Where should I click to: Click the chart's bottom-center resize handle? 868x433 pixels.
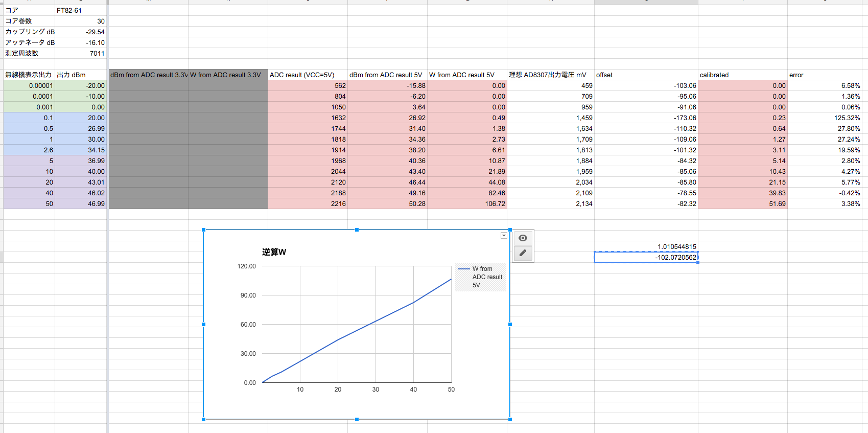(x=357, y=419)
